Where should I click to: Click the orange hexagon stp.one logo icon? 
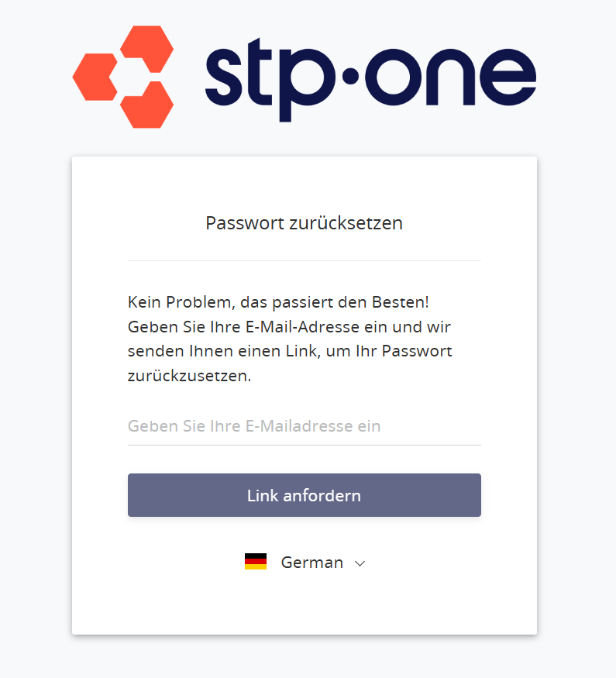click(123, 77)
